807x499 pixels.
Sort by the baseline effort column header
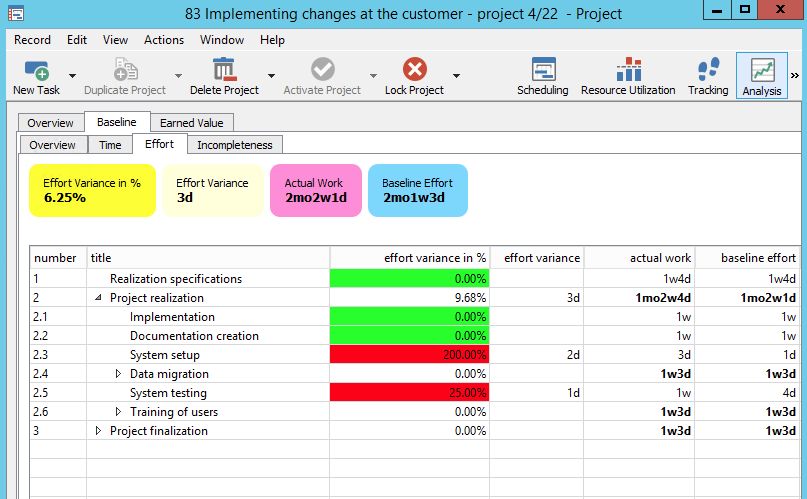758,258
